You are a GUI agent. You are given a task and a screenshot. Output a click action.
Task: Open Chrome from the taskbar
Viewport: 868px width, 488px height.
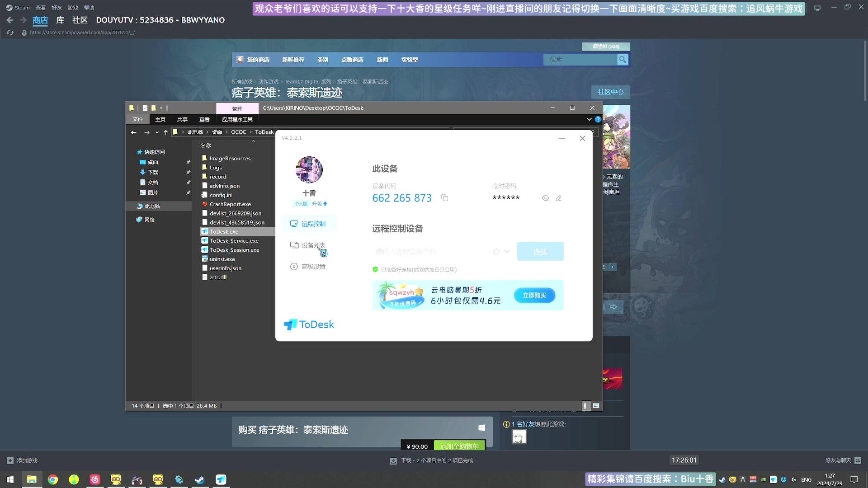(x=53, y=479)
